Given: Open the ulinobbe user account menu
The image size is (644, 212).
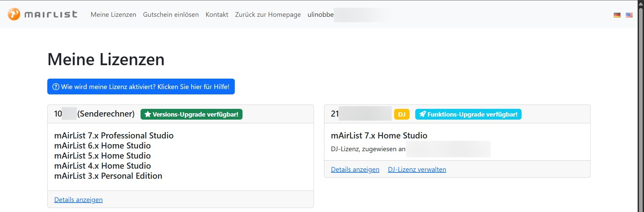Looking at the screenshot, I should point(321,14).
